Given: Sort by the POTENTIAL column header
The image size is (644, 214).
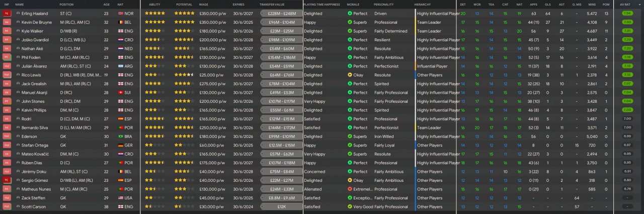Looking at the screenshot, I should pos(184,4).
